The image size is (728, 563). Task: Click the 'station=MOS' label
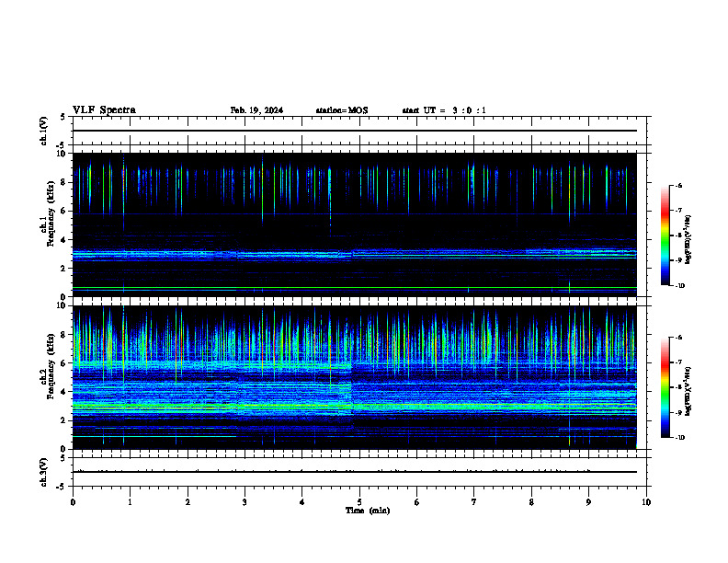click(x=342, y=110)
